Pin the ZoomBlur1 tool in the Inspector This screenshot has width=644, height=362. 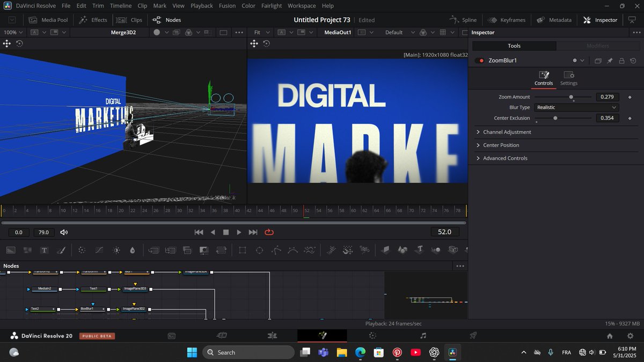point(610,61)
